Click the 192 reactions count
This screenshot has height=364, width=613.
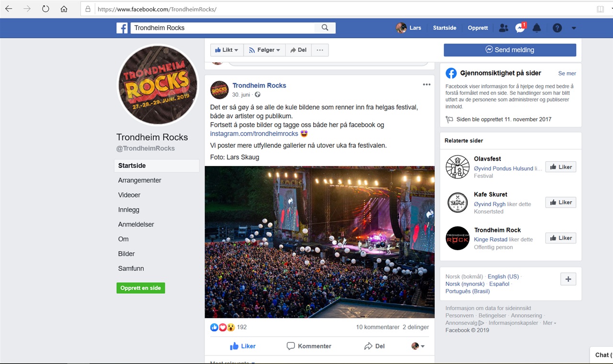point(242,327)
